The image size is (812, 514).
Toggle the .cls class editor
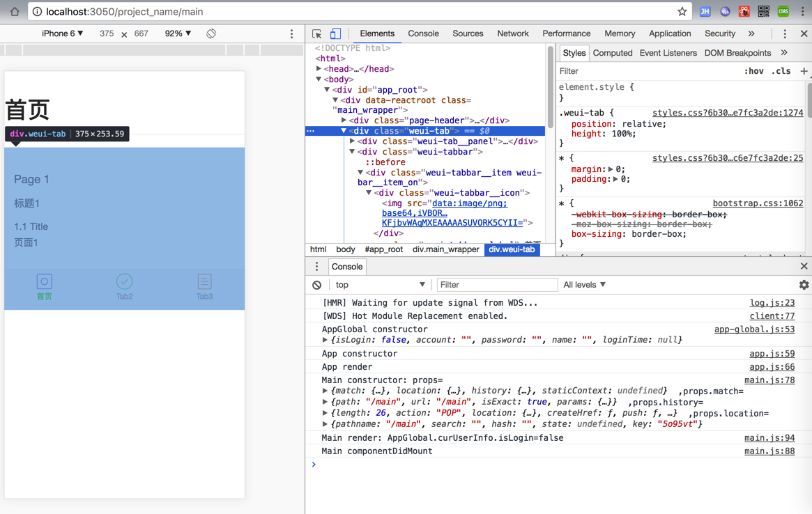(781, 71)
